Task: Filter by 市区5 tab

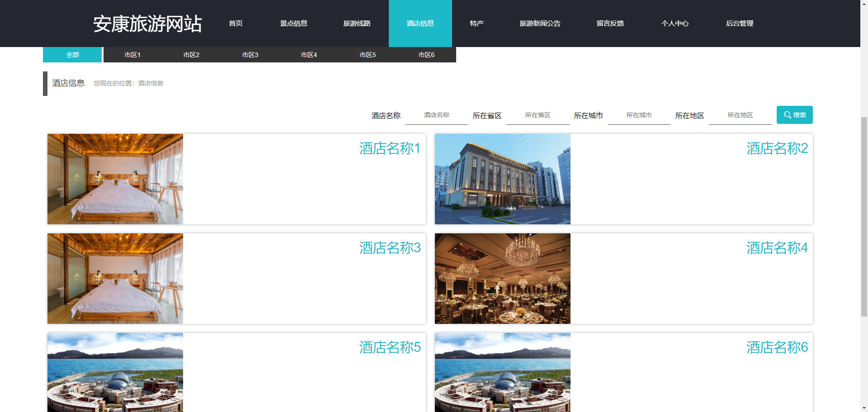Action: pyautogui.click(x=368, y=55)
